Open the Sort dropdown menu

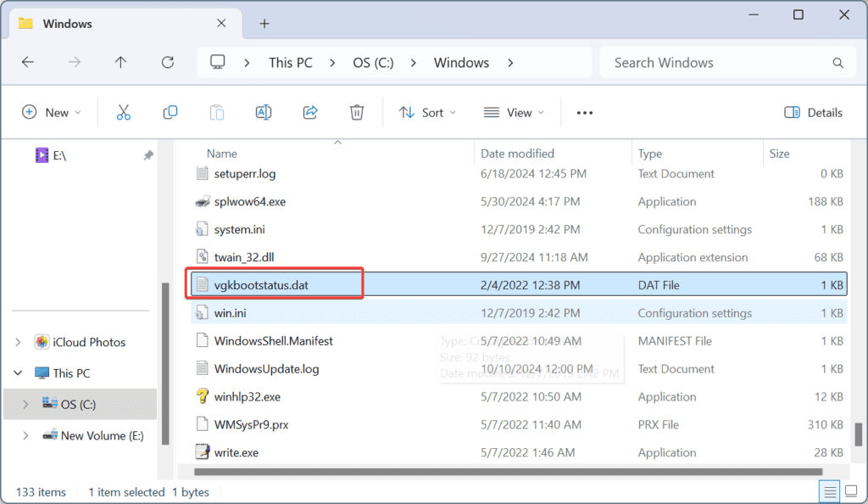click(427, 113)
